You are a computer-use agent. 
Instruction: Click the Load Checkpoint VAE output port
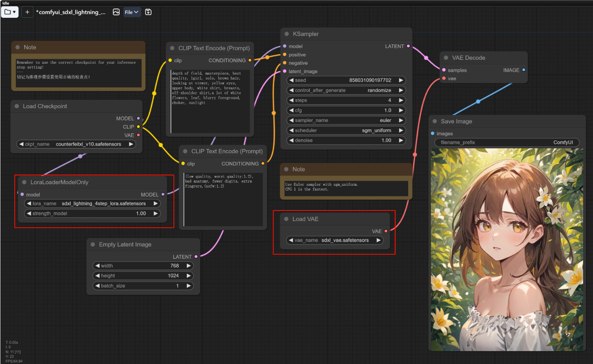pyautogui.click(x=138, y=135)
